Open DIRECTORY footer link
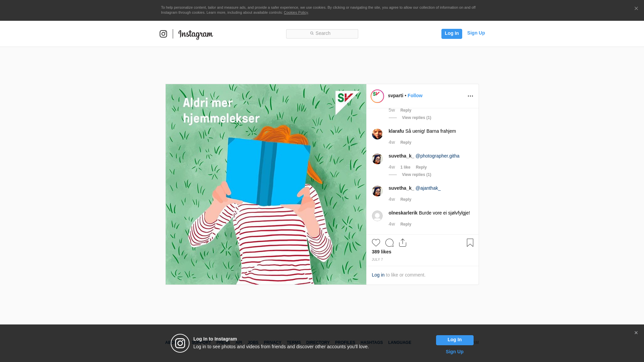 coord(318,343)
